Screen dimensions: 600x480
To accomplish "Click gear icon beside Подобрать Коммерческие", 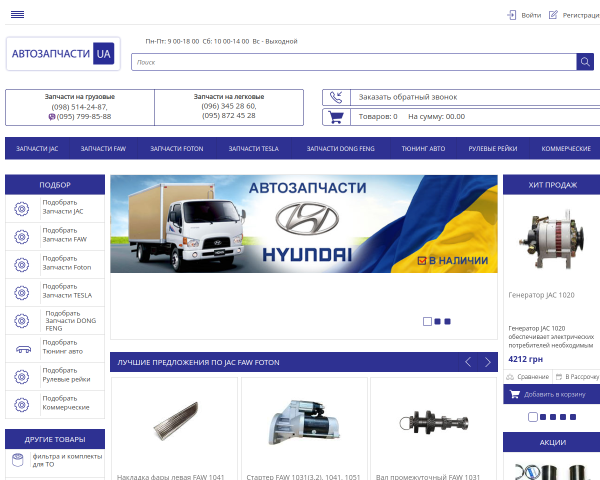I will tap(22, 405).
